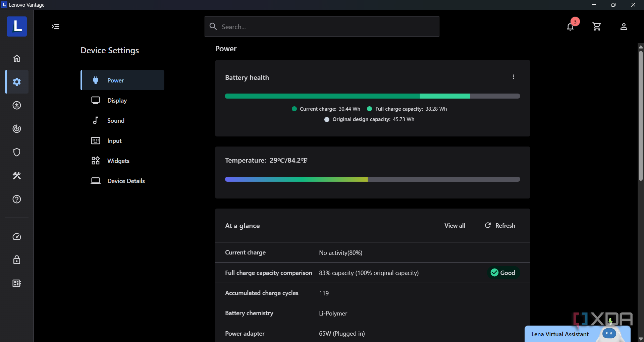Viewport: 644px width, 342px height.
Task: Open the news feed icon in the sidebar
Action: [17, 284]
